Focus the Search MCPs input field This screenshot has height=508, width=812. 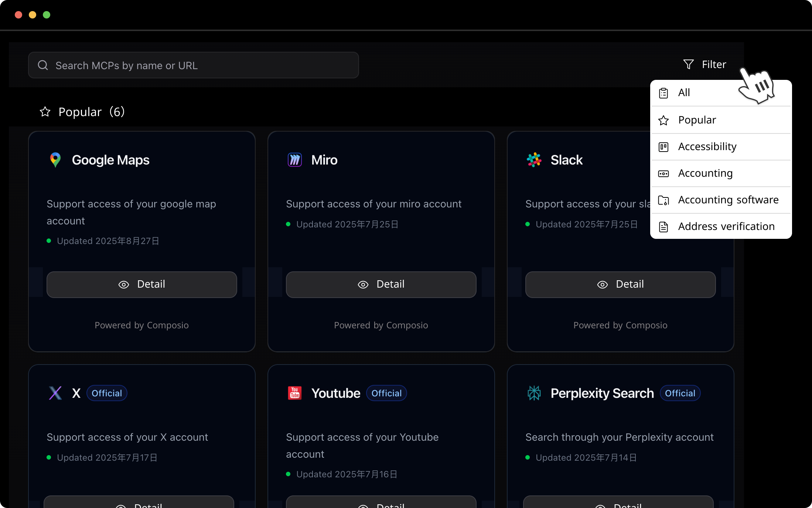pos(199,65)
